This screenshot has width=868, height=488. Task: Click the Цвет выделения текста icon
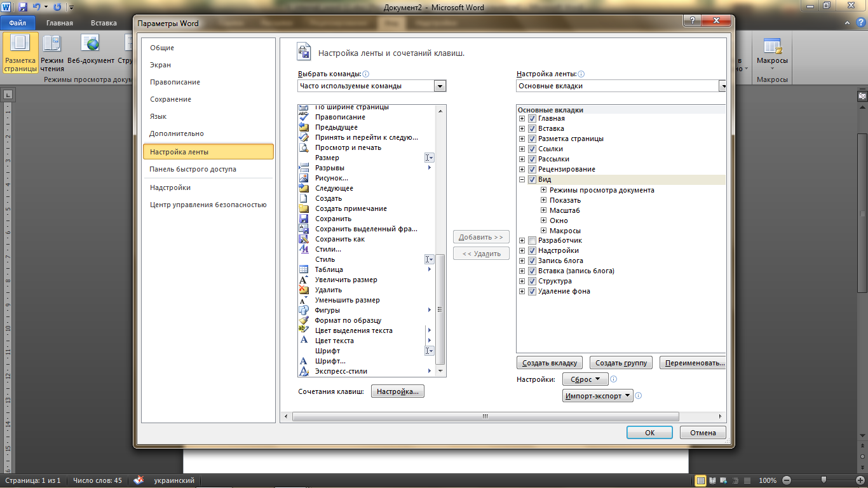pos(304,330)
